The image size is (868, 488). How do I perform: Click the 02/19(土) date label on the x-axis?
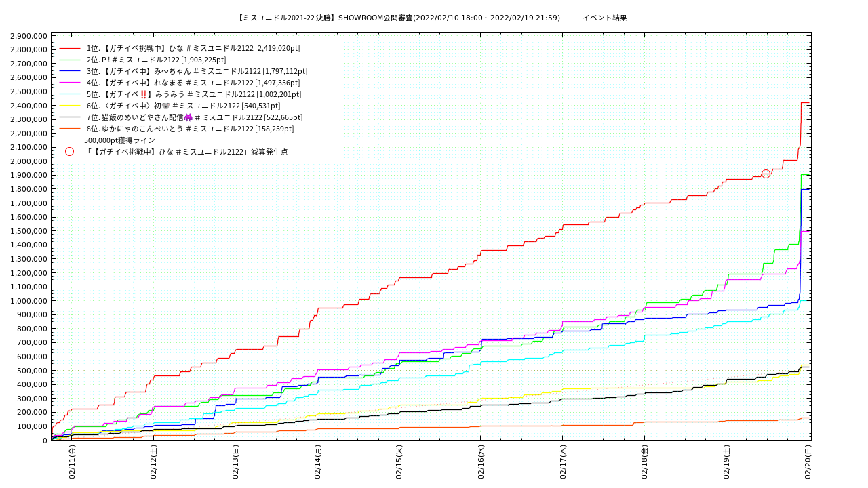coord(726,462)
